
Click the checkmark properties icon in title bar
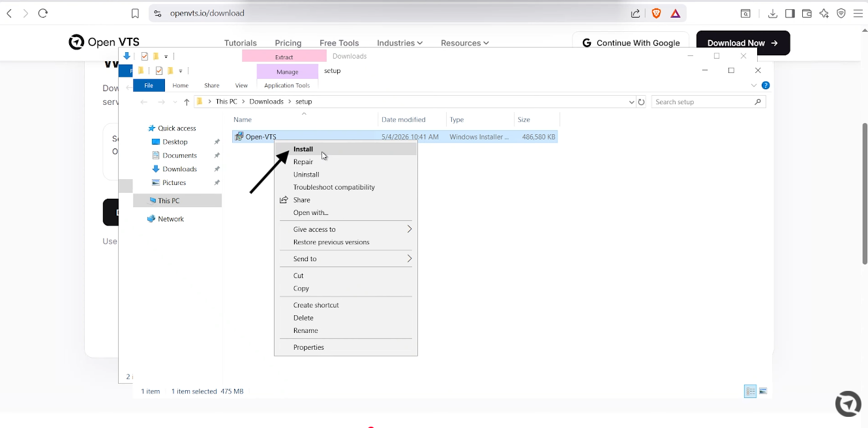(158, 71)
